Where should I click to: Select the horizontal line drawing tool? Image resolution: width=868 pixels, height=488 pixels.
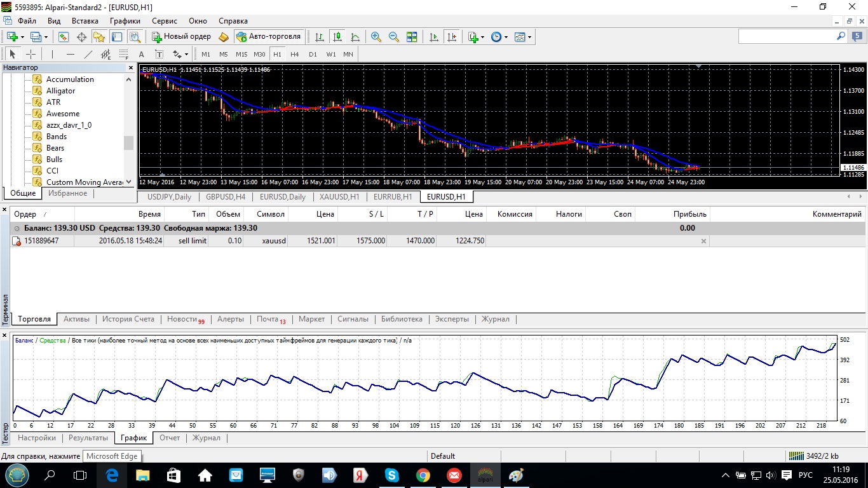click(70, 54)
